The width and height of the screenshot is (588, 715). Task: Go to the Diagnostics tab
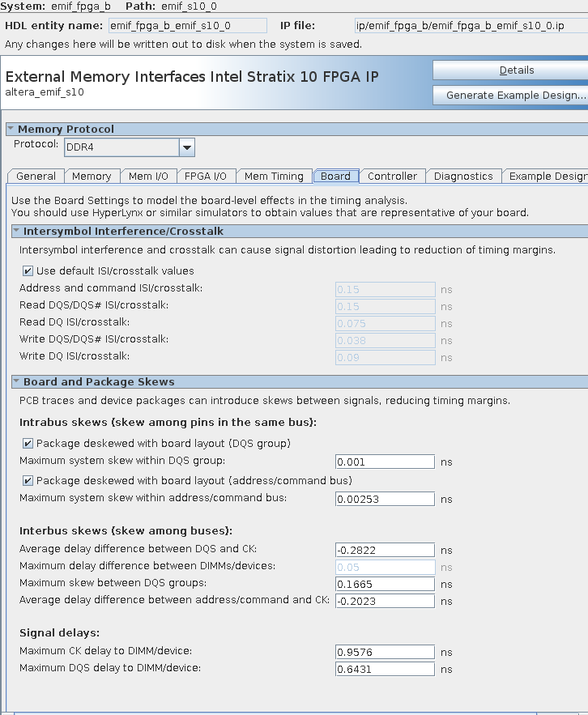pos(463,177)
